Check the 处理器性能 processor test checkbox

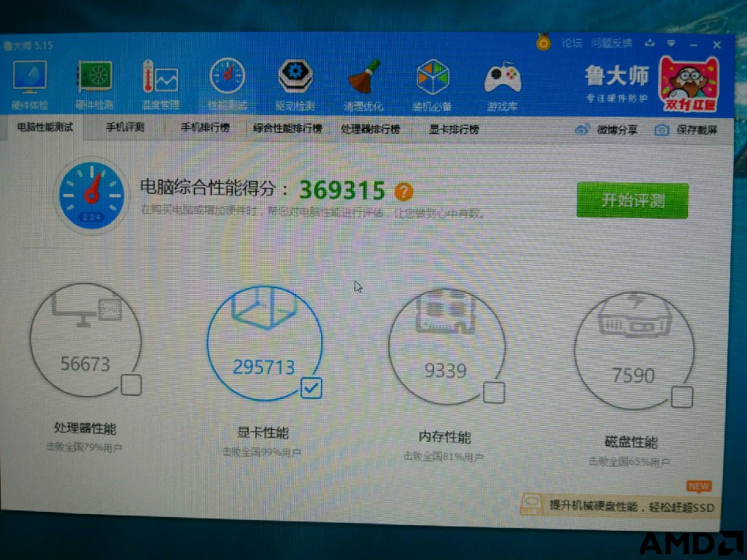(x=131, y=385)
